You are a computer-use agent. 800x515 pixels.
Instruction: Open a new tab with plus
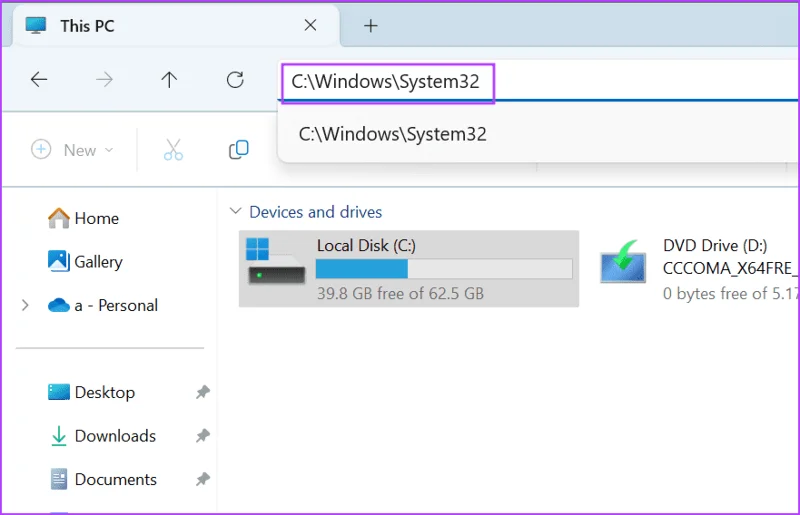[x=371, y=26]
